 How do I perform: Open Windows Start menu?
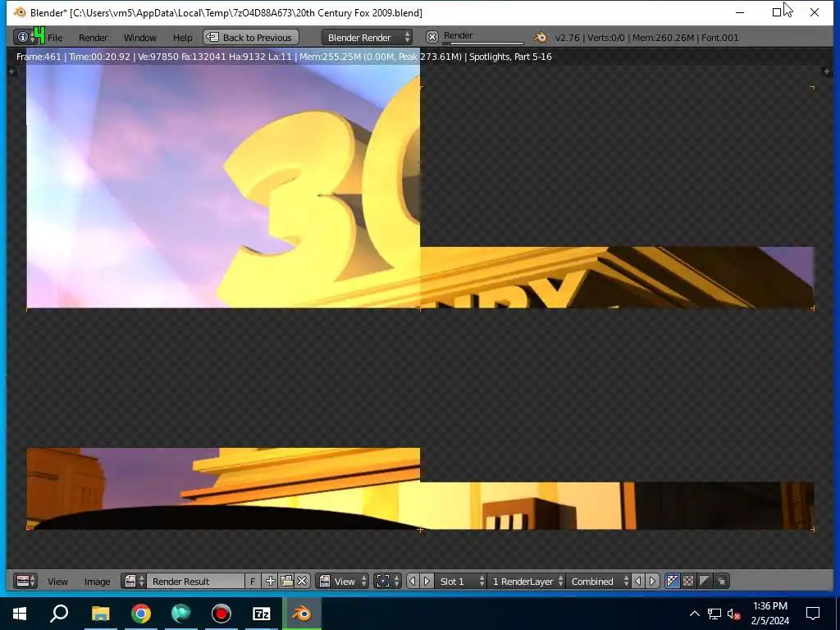20,614
